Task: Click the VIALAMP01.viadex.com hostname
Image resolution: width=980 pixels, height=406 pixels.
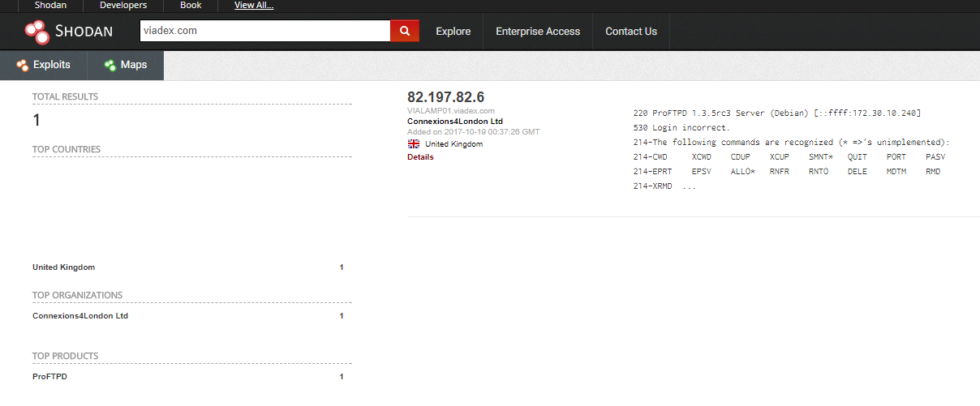Action: coord(451,111)
